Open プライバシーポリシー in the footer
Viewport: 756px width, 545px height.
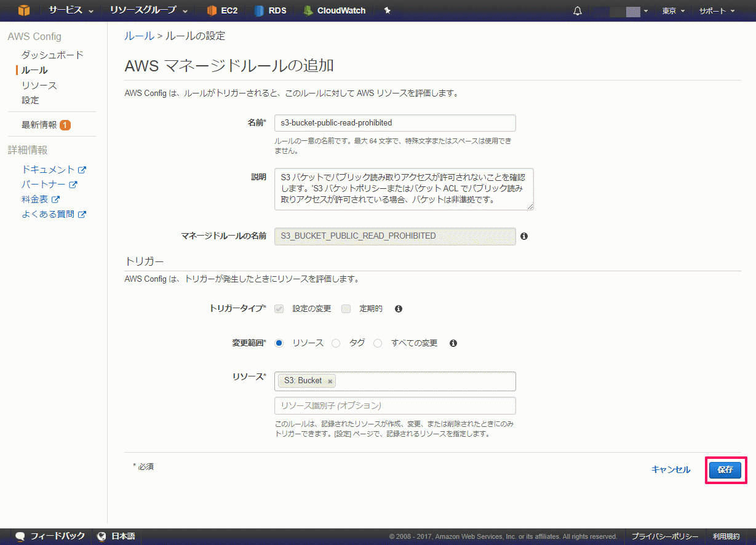point(665,536)
